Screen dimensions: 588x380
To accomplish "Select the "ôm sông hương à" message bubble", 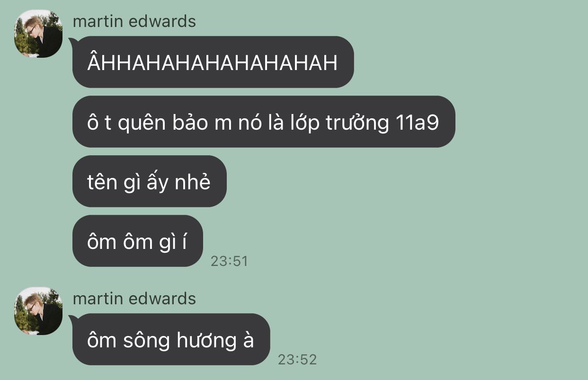I will pyautogui.click(x=171, y=339).
